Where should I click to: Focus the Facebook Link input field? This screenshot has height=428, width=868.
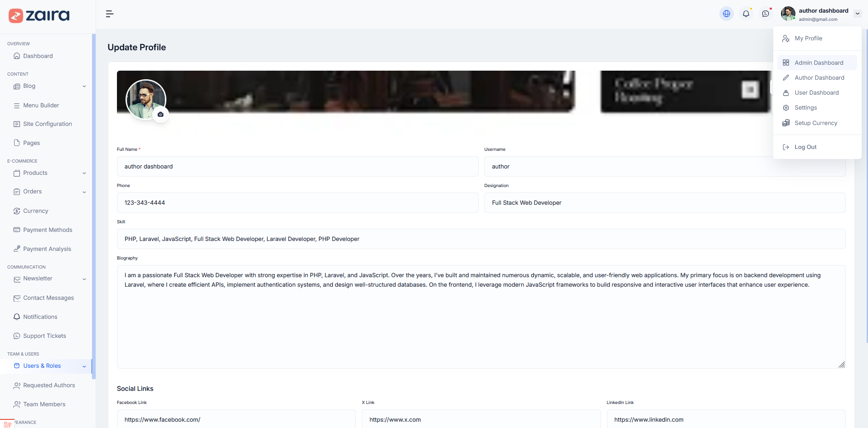(236, 419)
